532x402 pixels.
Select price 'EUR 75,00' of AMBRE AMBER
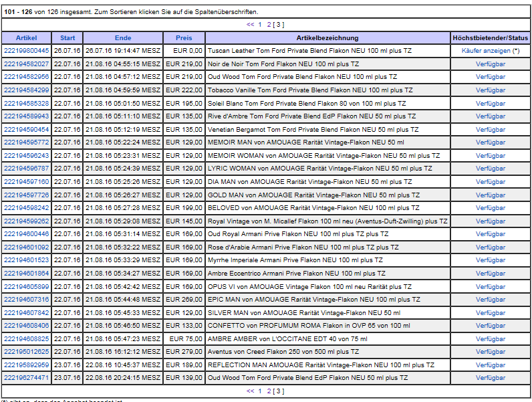186,339
